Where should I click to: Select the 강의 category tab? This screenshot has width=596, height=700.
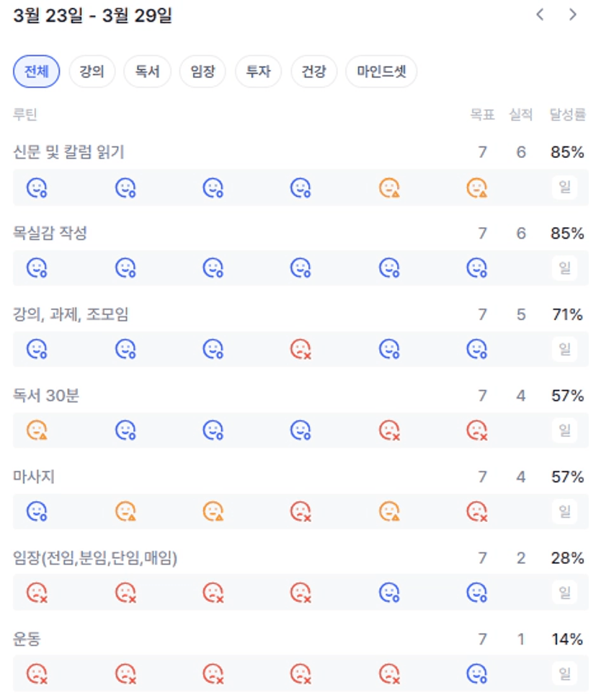click(x=92, y=71)
